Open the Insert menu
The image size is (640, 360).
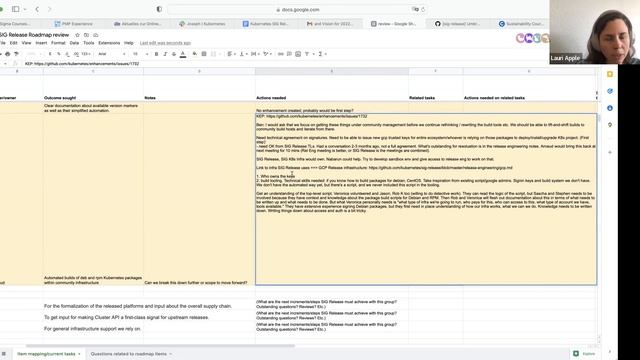pyautogui.click(x=41, y=43)
